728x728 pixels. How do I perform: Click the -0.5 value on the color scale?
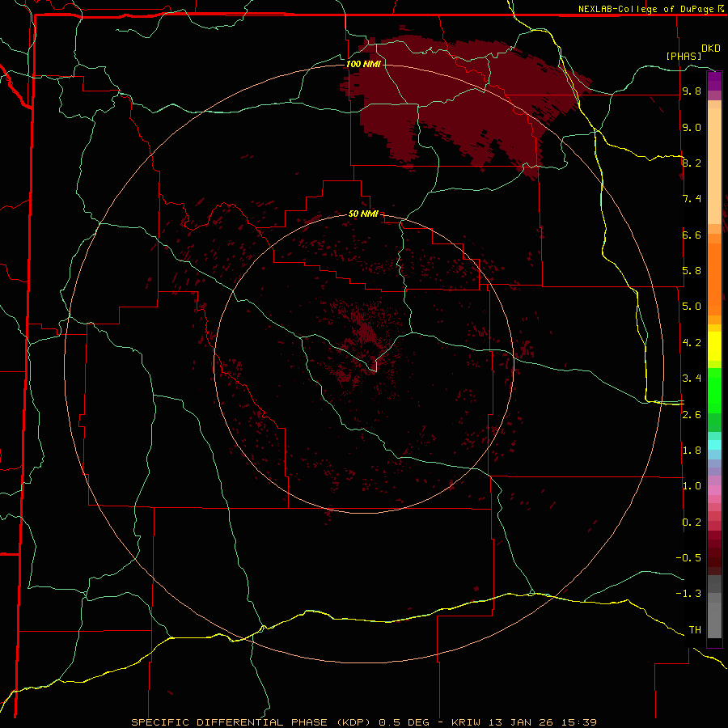(x=688, y=558)
